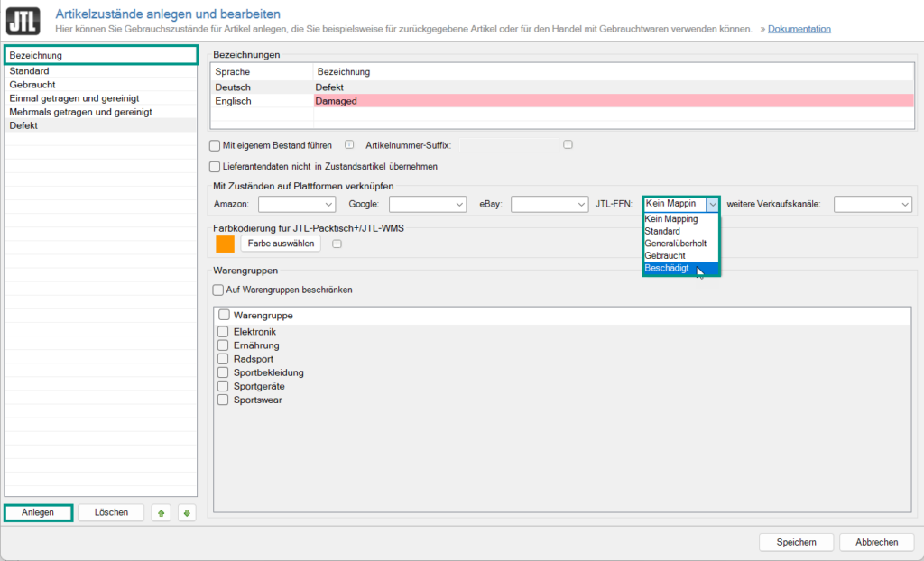This screenshot has height=561, width=924.
Task: Expand the Google condition dropdown
Action: [427, 205]
